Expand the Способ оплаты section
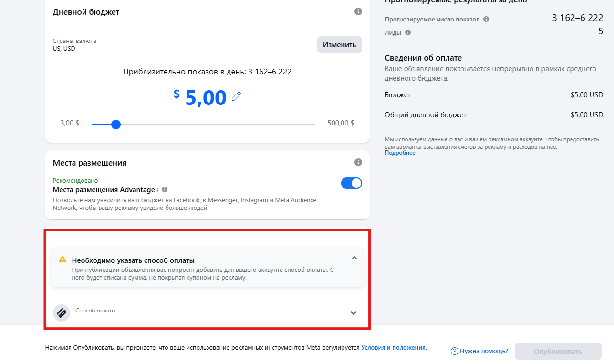 pyautogui.click(x=354, y=312)
